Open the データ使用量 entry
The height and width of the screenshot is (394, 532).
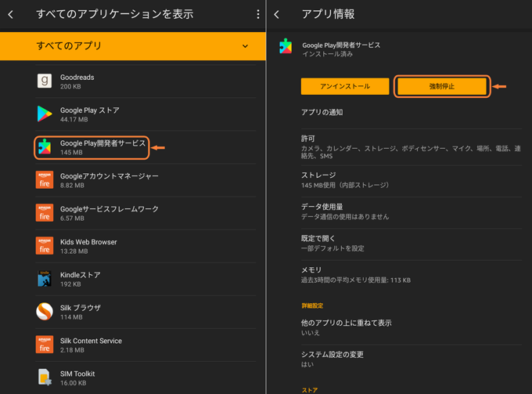coord(412,211)
